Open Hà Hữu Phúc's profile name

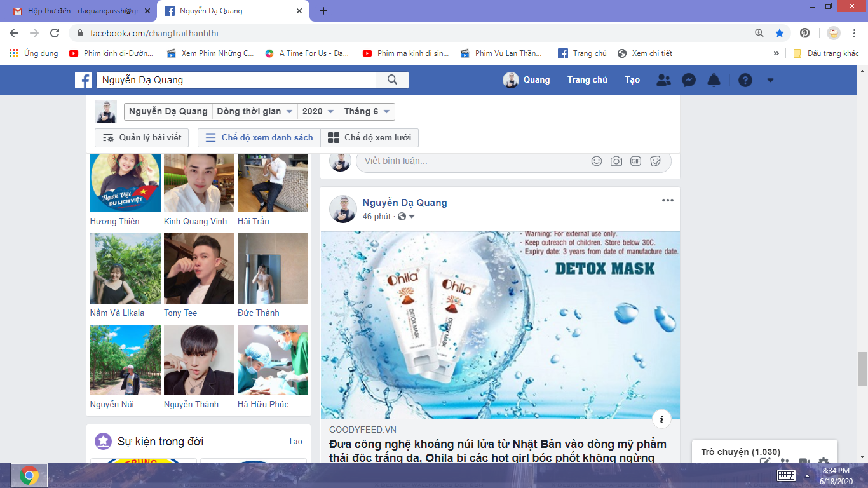point(263,405)
